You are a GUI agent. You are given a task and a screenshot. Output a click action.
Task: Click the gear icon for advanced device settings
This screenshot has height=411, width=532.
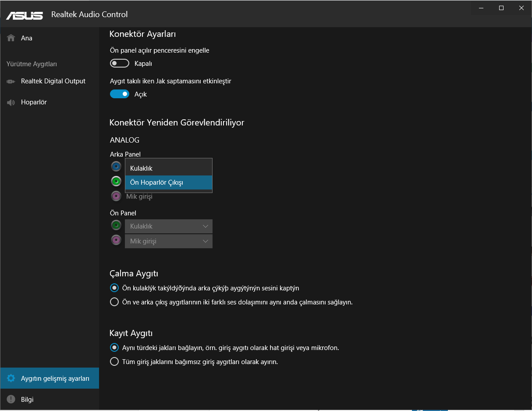(x=11, y=378)
